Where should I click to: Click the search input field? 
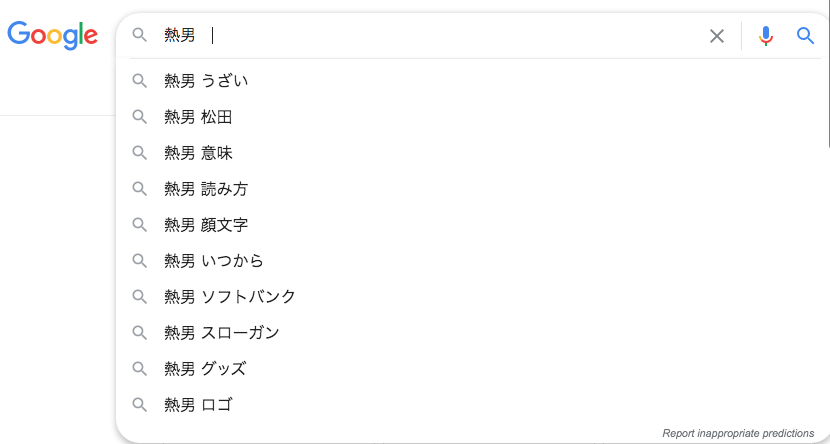[450, 36]
